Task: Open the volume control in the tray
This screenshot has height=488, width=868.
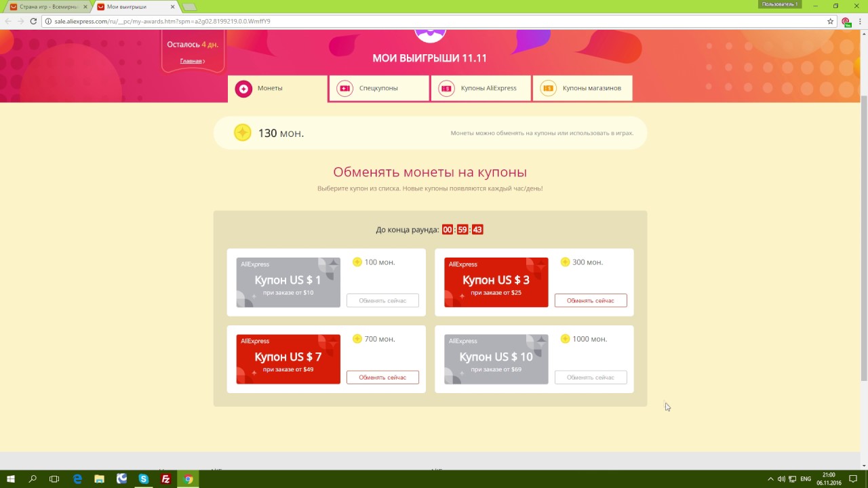Action: (781, 479)
